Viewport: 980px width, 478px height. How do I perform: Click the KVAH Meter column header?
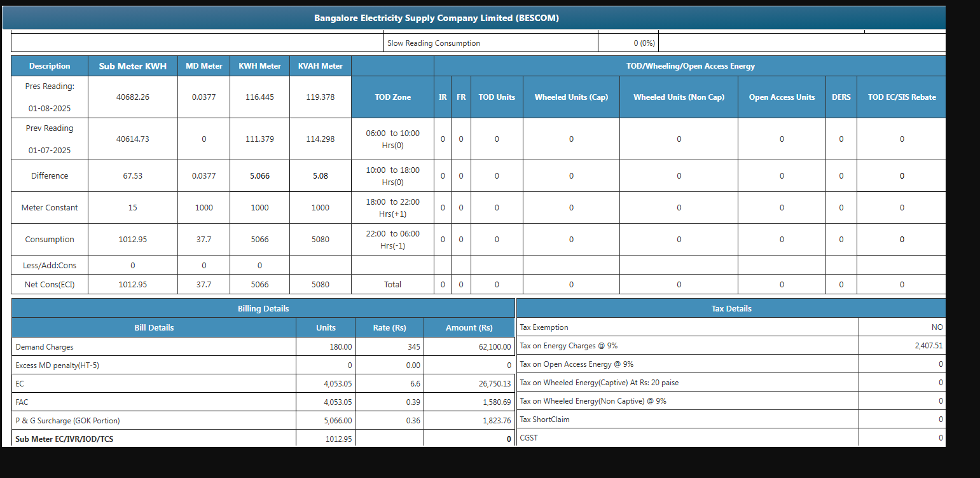321,66
